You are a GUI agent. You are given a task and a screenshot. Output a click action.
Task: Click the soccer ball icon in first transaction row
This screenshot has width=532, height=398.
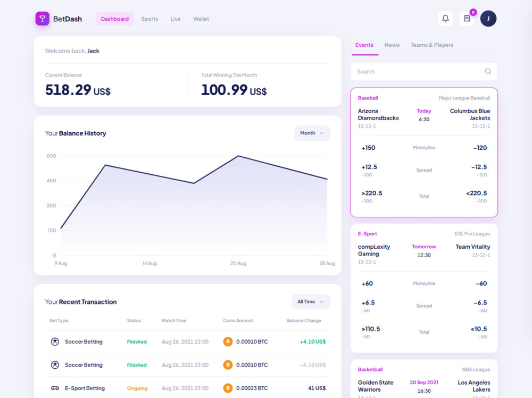coord(55,341)
